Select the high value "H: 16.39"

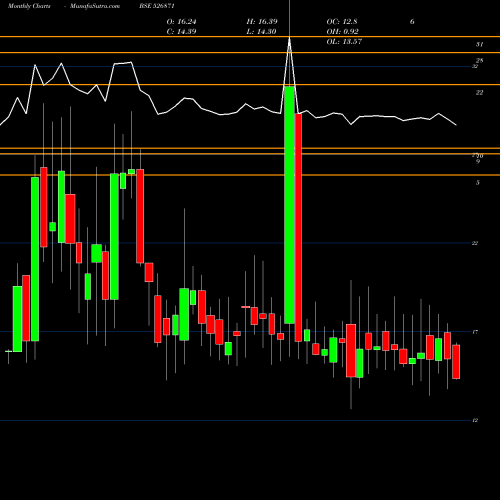(x=262, y=22)
